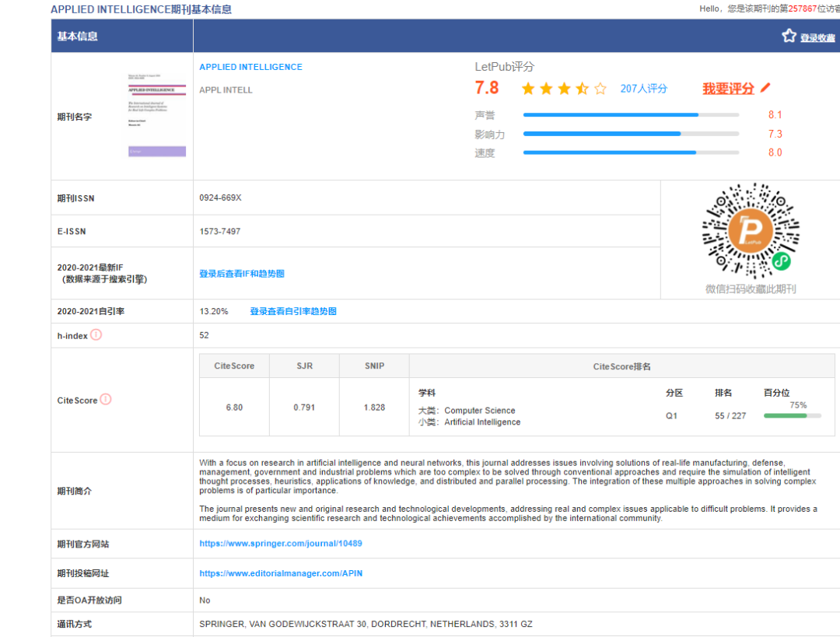Click the SJR column header
The width and height of the screenshot is (840, 637).
304,366
